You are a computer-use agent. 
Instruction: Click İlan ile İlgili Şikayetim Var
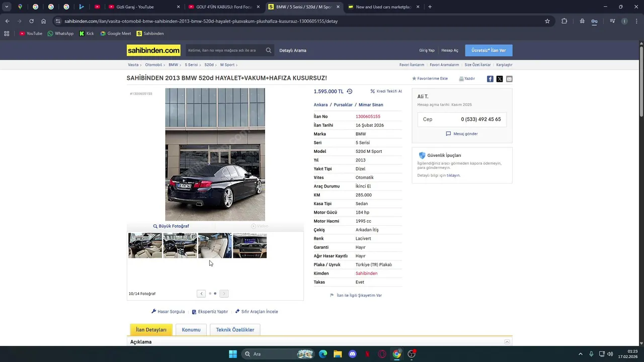[x=356, y=296]
